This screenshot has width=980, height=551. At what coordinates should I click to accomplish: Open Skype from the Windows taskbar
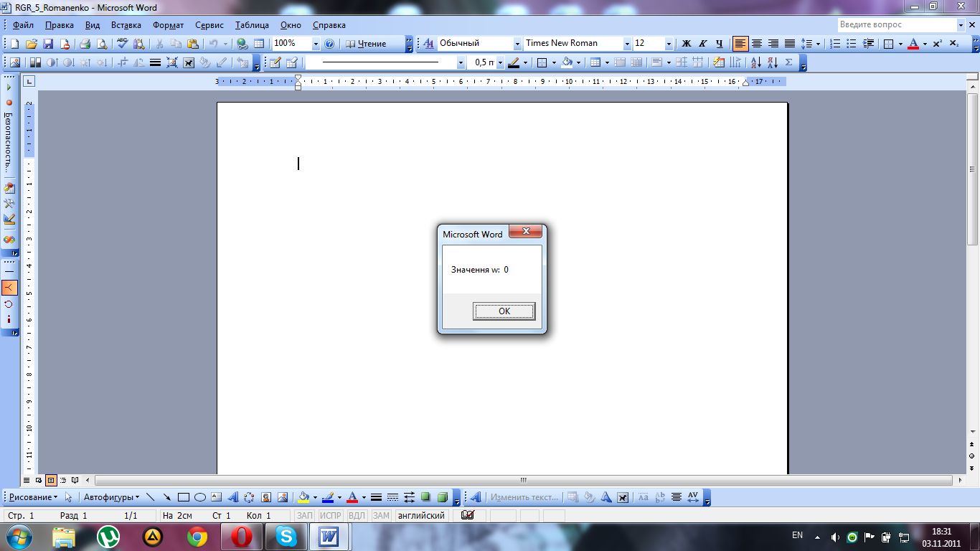click(x=286, y=537)
